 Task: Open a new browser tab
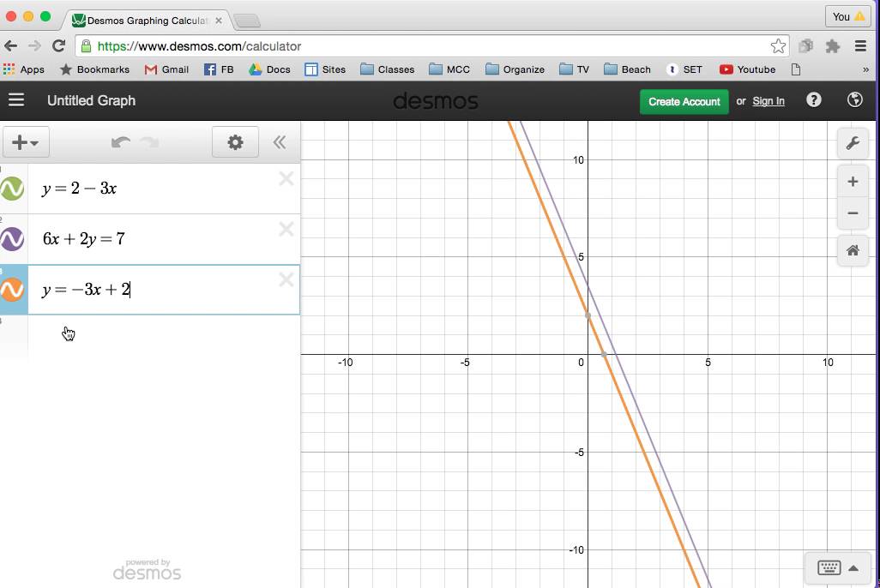click(x=247, y=21)
